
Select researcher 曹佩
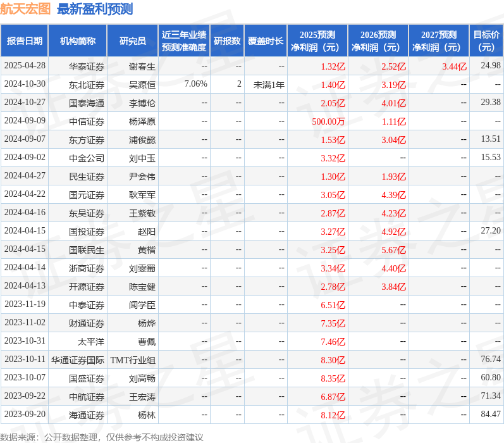point(147,341)
